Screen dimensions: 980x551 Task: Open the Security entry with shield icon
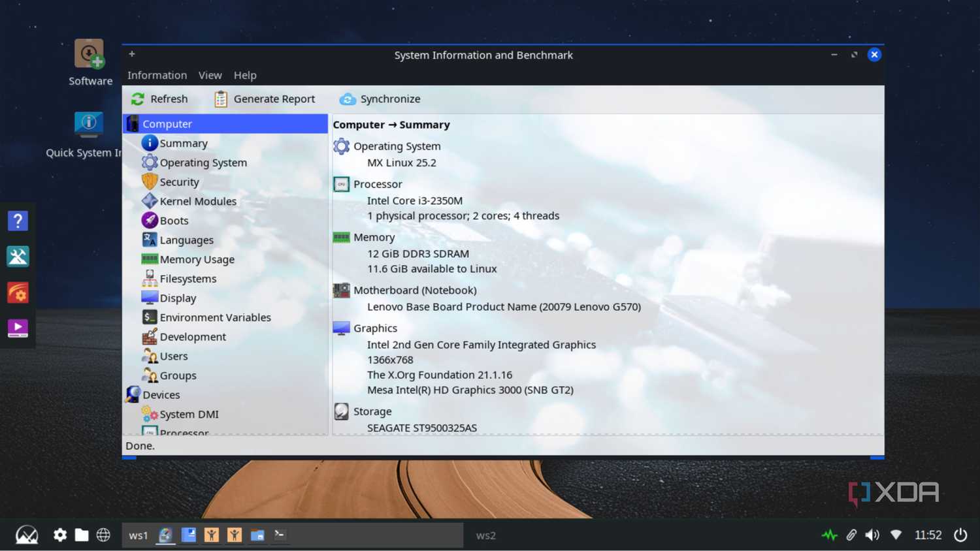[x=179, y=182]
